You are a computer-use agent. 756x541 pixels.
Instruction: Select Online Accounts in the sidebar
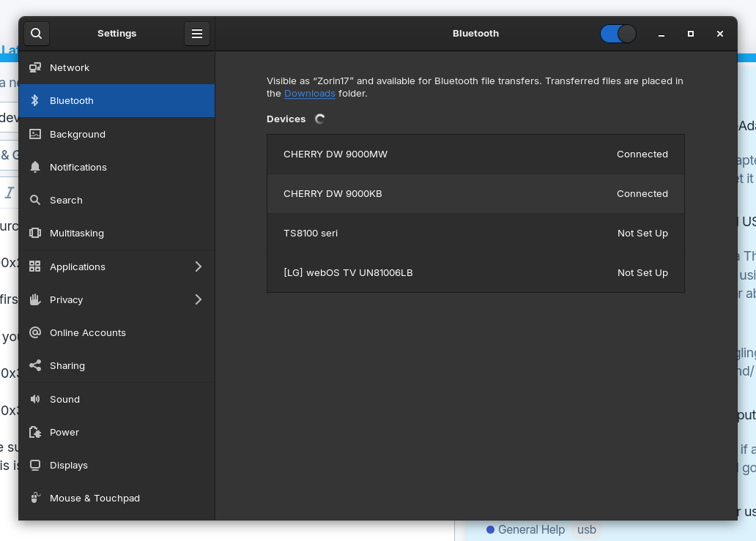pyautogui.click(x=88, y=332)
